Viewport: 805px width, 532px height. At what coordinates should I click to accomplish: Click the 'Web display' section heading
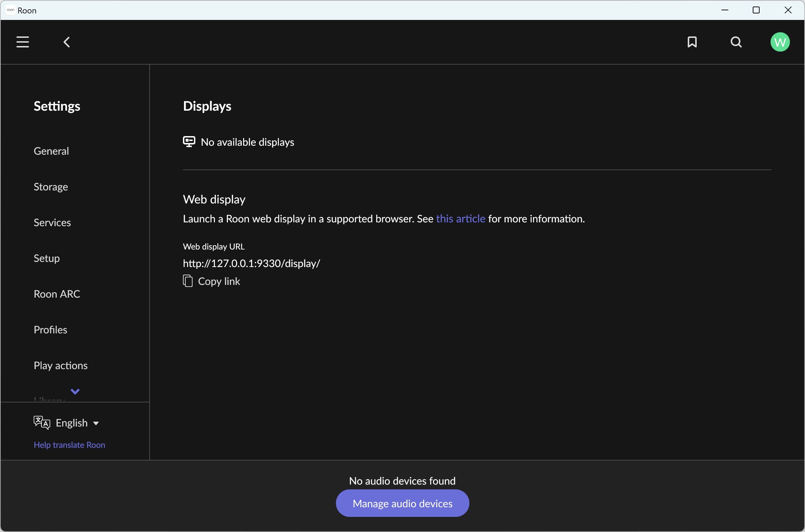point(214,199)
